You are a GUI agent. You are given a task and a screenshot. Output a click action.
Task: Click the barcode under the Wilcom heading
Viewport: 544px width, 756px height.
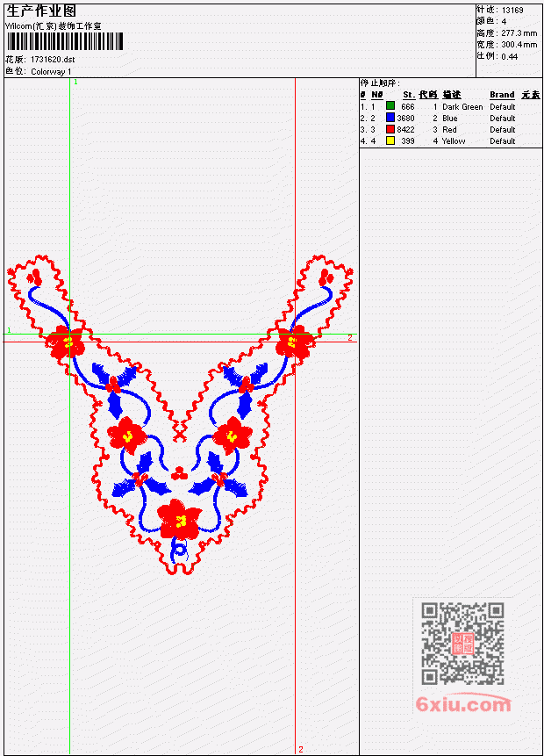[65, 41]
